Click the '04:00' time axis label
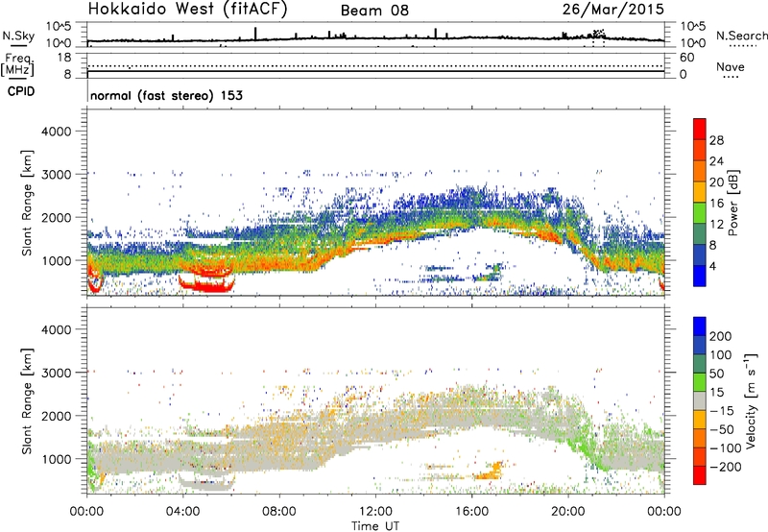768x532 pixels. [x=183, y=512]
